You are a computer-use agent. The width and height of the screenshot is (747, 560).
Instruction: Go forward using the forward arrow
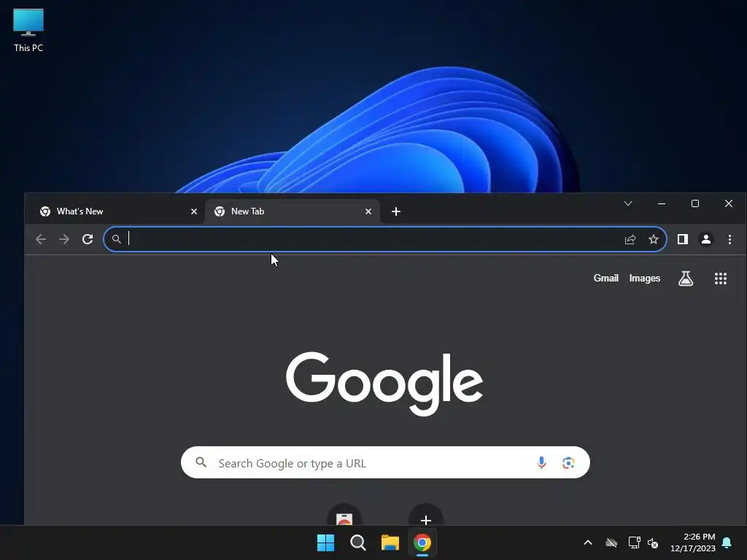click(64, 239)
